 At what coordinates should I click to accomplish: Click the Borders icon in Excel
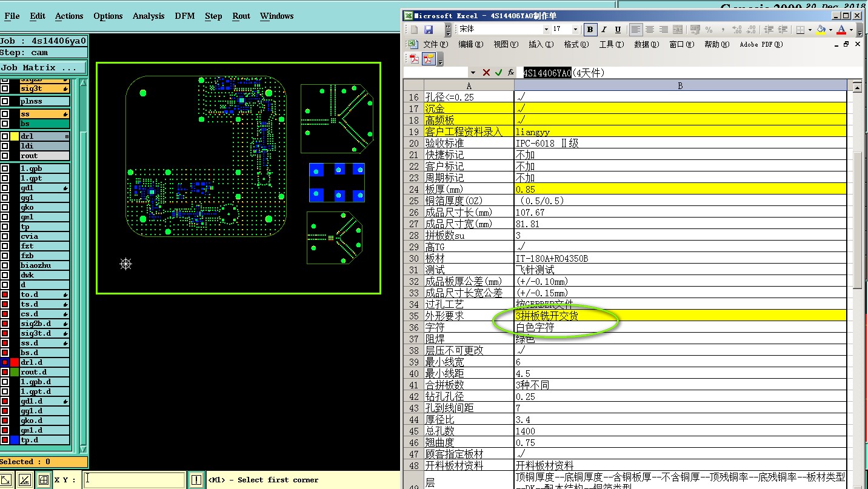pyautogui.click(x=800, y=30)
